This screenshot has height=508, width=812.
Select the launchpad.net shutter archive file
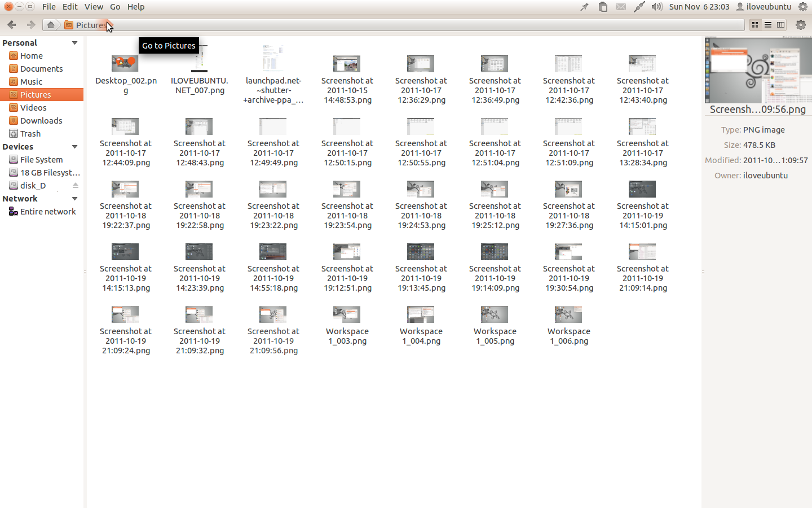(x=273, y=75)
